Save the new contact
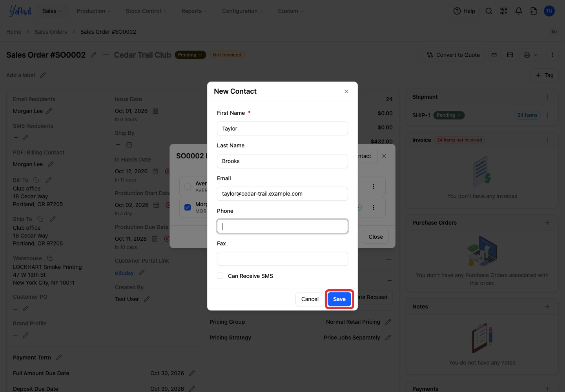This screenshot has width=565, height=392. coord(339,299)
